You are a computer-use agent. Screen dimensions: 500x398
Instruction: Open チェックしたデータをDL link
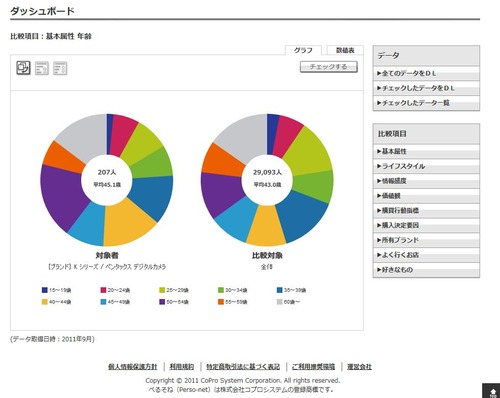pos(426,88)
